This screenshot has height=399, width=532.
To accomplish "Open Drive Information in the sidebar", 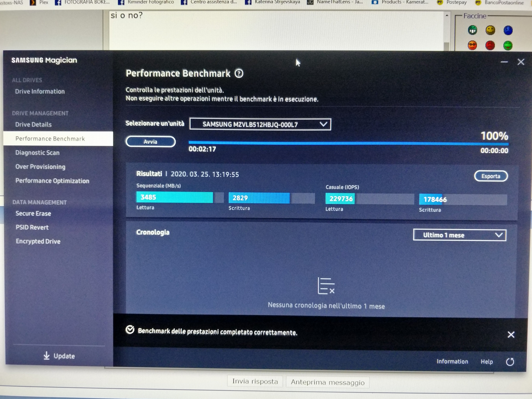I will point(40,91).
